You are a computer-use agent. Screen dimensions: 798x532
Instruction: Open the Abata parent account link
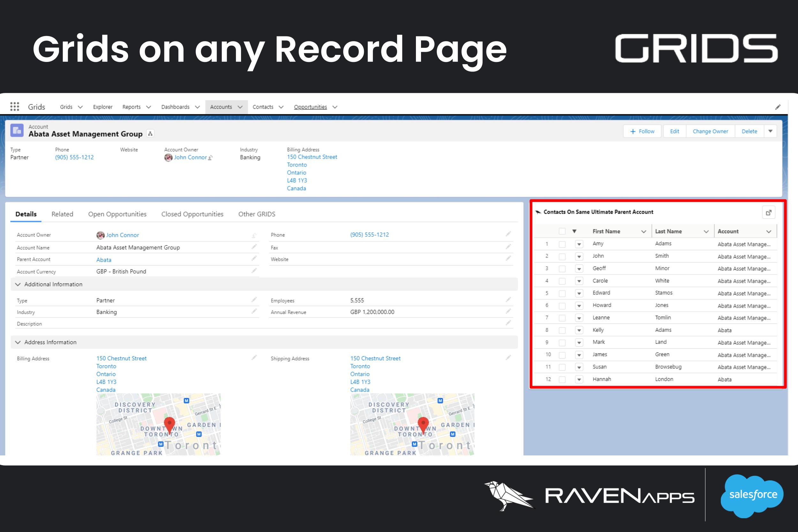tap(103, 259)
